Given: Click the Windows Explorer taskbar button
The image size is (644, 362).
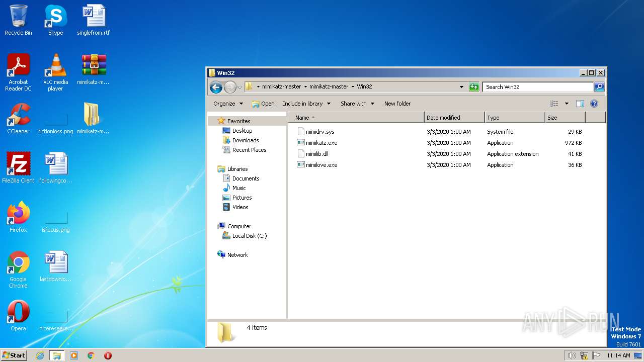Looking at the screenshot, I should pyautogui.click(x=57, y=355).
